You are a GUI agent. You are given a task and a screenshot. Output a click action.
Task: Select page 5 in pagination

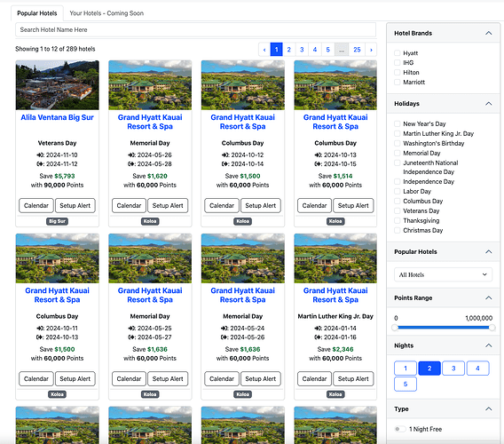pyautogui.click(x=327, y=50)
